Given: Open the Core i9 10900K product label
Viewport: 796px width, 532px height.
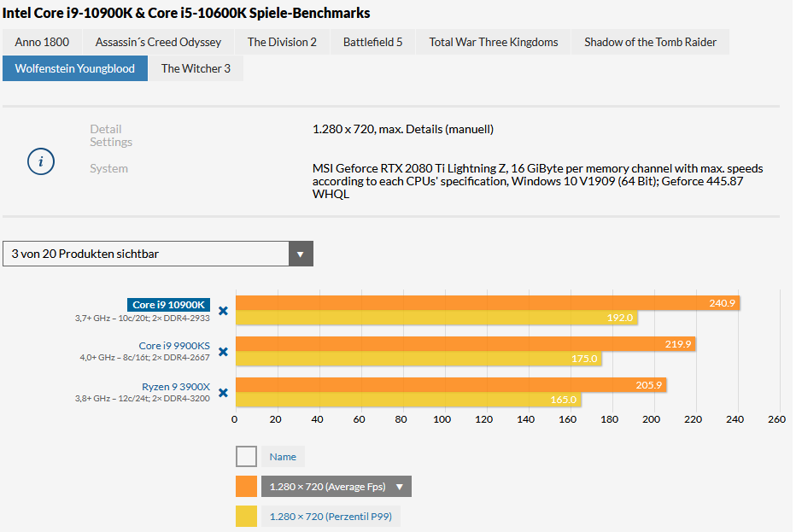Looking at the screenshot, I should 168,305.
